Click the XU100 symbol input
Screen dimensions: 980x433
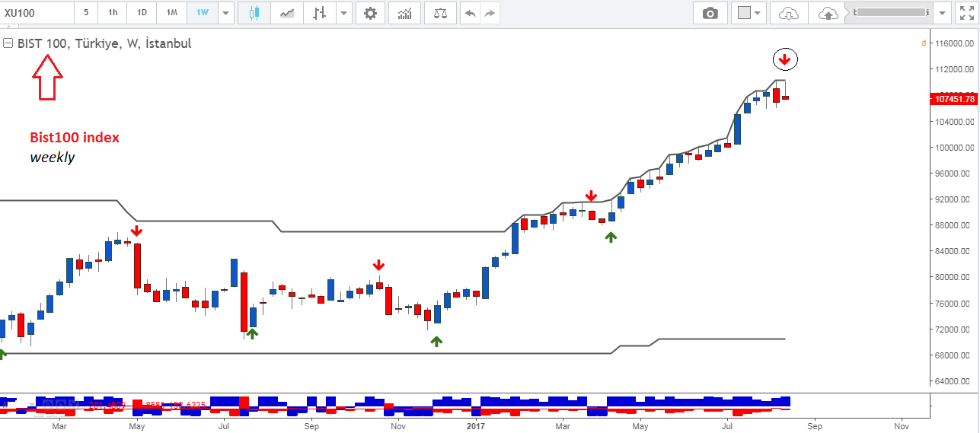click(x=37, y=13)
